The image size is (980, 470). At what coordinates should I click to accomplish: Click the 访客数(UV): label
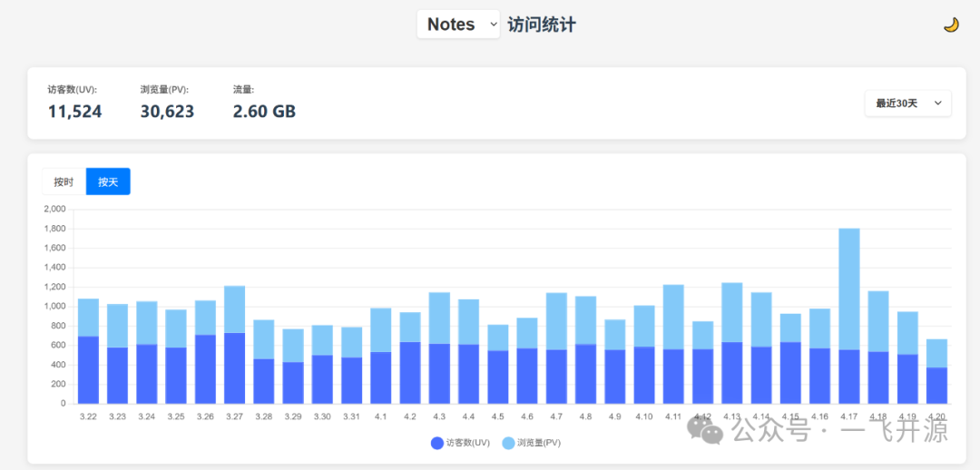tap(73, 90)
